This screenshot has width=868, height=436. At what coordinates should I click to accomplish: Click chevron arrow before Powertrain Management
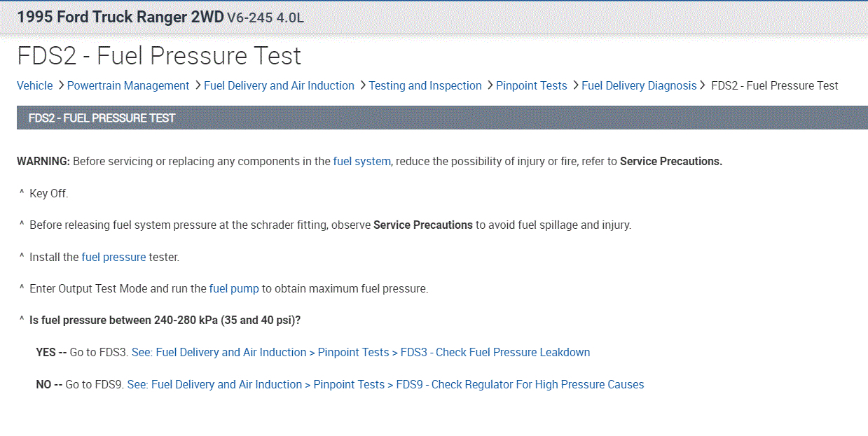[x=61, y=85]
